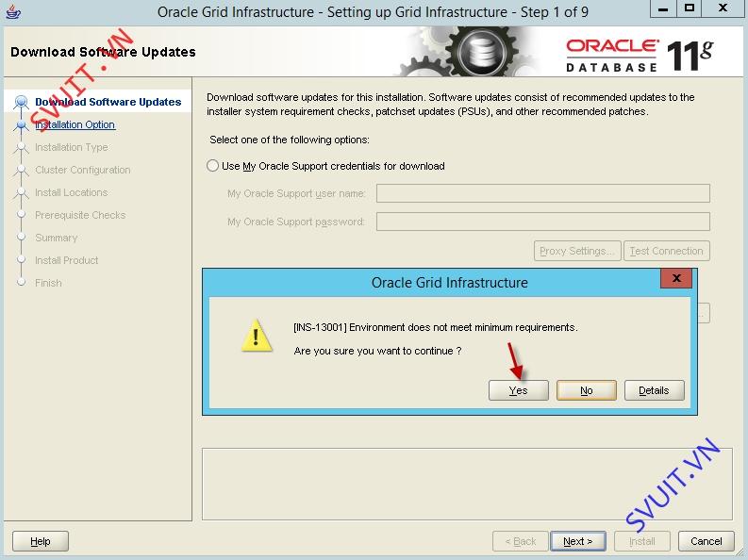Click the step icon beside Installation Option
Screen dimensions: 748x560
[21, 125]
